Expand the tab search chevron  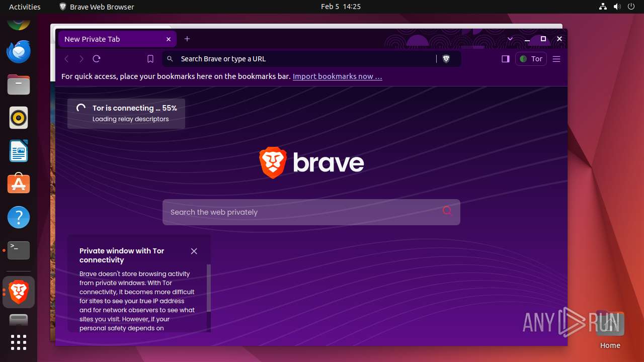[x=510, y=39]
